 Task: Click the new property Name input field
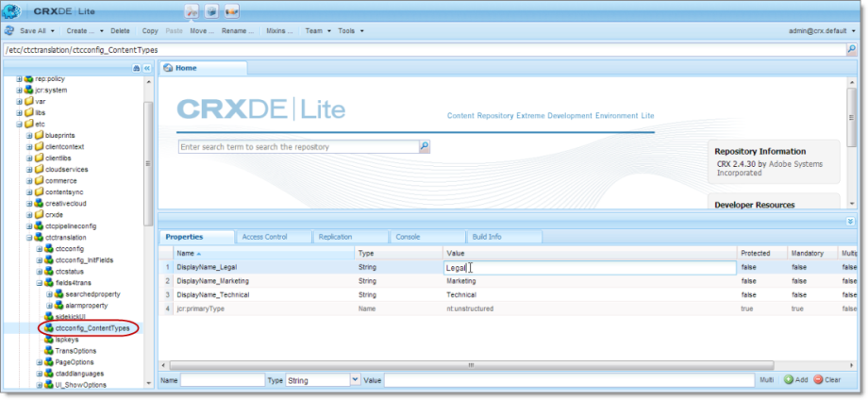(223, 380)
